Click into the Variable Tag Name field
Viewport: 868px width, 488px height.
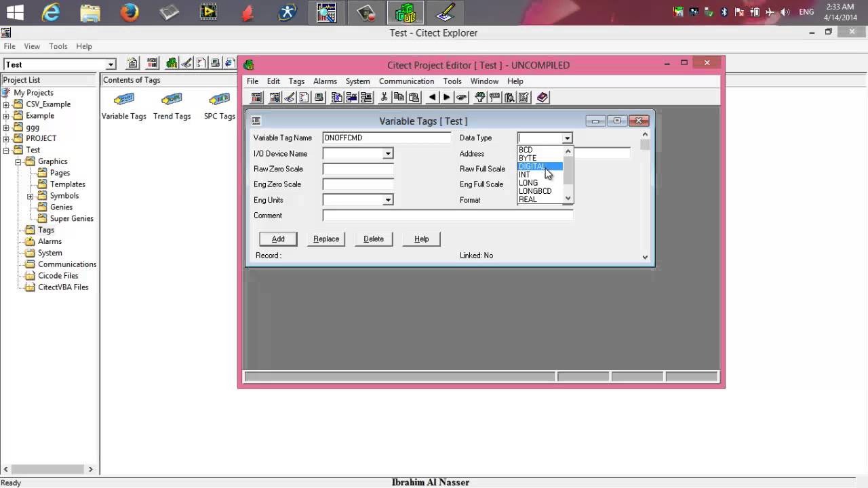[387, 138]
